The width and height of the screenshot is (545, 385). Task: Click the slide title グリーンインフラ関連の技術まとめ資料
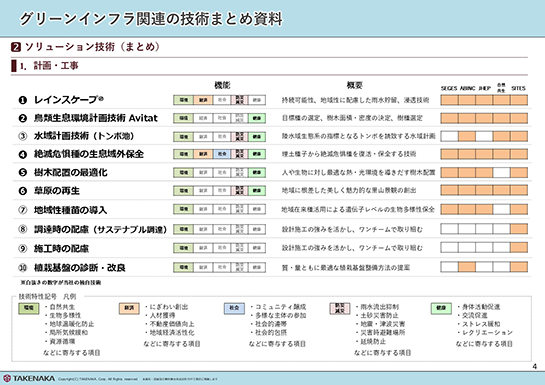click(151, 19)
